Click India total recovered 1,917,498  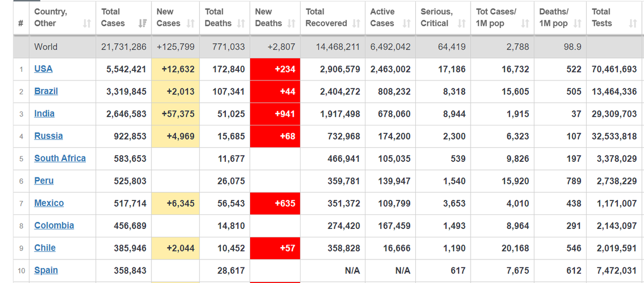click(340, 114)
